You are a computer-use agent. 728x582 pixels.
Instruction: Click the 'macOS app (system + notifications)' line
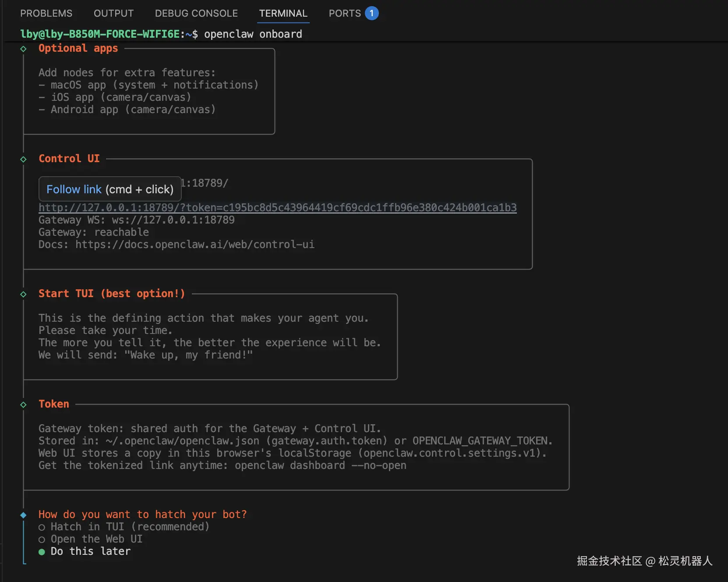pos(149,85)
